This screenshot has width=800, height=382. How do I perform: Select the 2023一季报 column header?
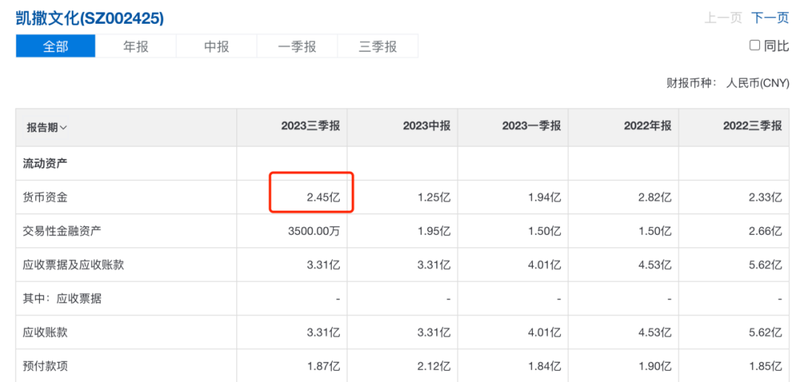(x=531, y=127)
